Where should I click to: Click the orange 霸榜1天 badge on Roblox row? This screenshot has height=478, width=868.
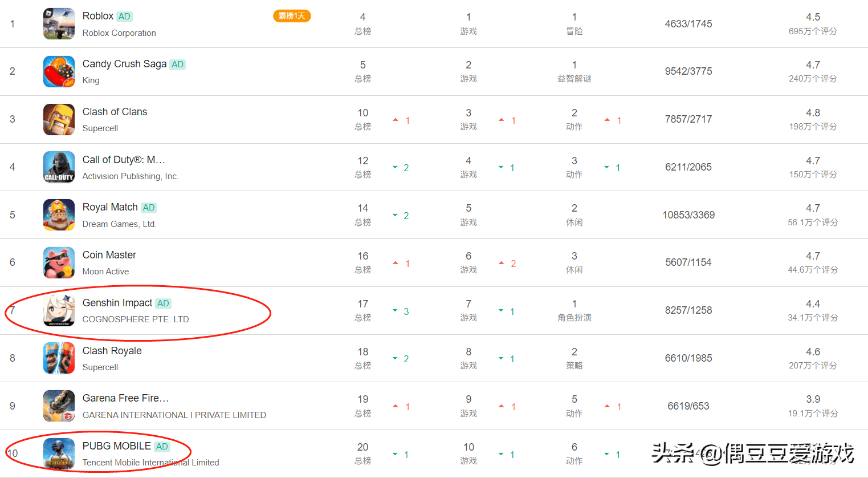pyautogui.click(x=292, y=16)
